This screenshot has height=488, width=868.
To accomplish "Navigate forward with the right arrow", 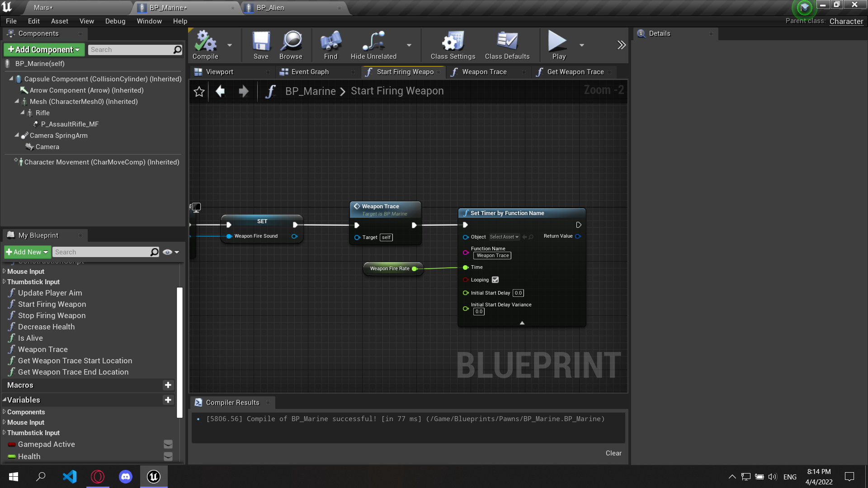I will (x=244, y=91).
